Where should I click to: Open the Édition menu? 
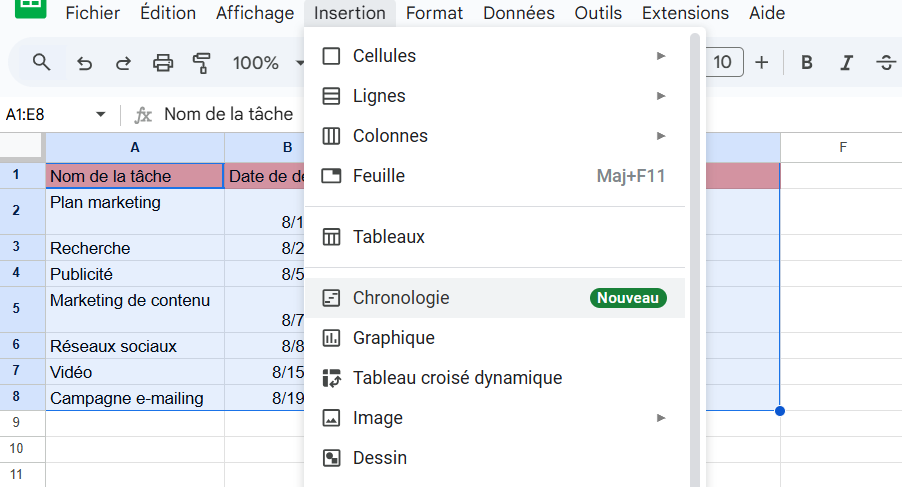[x=168, y=13]
